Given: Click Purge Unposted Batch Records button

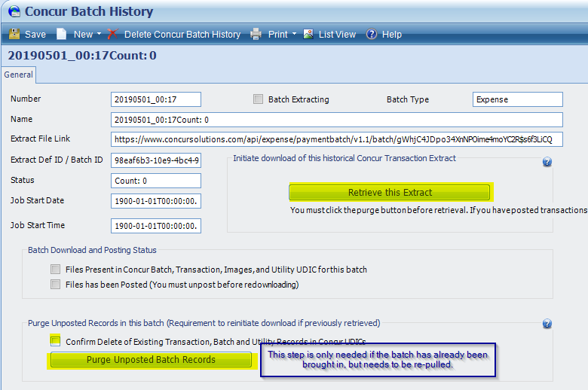Looking at the screenshot, I should click(151, 360).
